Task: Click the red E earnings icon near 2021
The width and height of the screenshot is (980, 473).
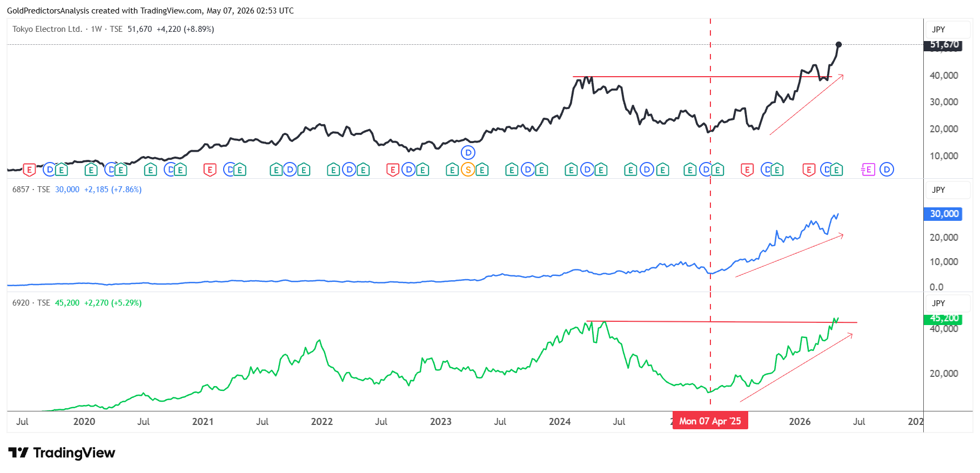Action: tap(210, 170)
